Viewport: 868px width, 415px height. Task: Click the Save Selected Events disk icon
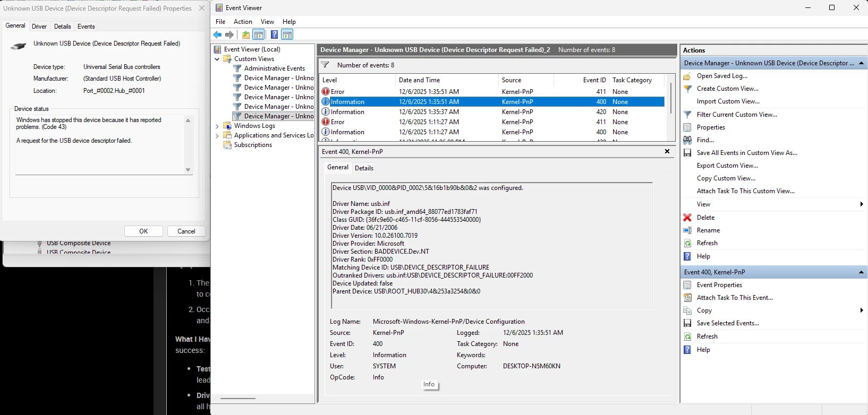[x=687, y=323]
